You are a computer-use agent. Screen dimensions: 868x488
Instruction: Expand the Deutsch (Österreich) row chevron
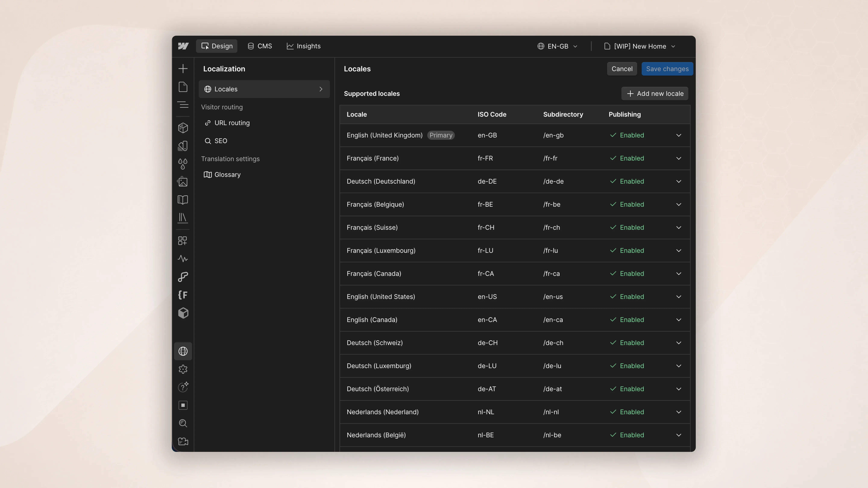(679, 389)
